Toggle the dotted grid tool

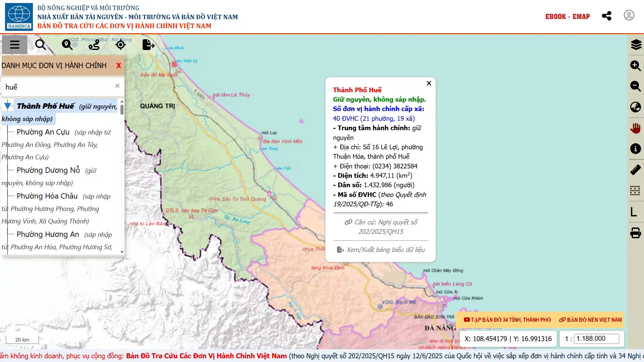635,191
